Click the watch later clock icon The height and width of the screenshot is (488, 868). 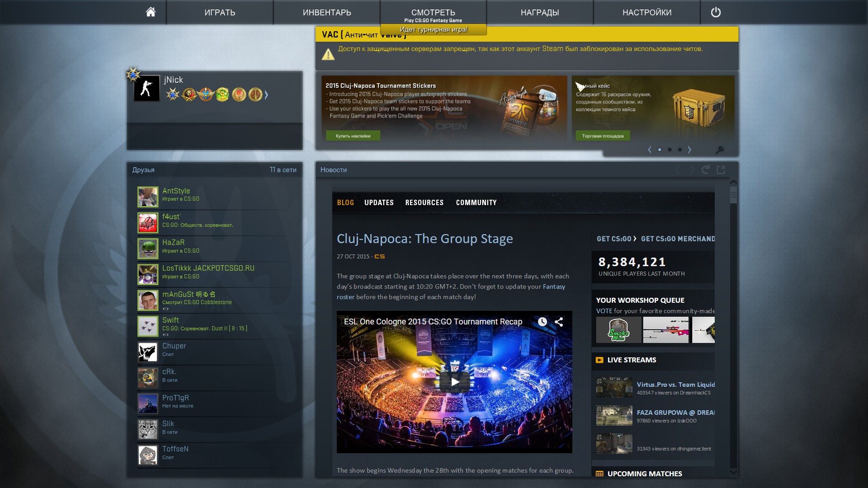(542, 322)
